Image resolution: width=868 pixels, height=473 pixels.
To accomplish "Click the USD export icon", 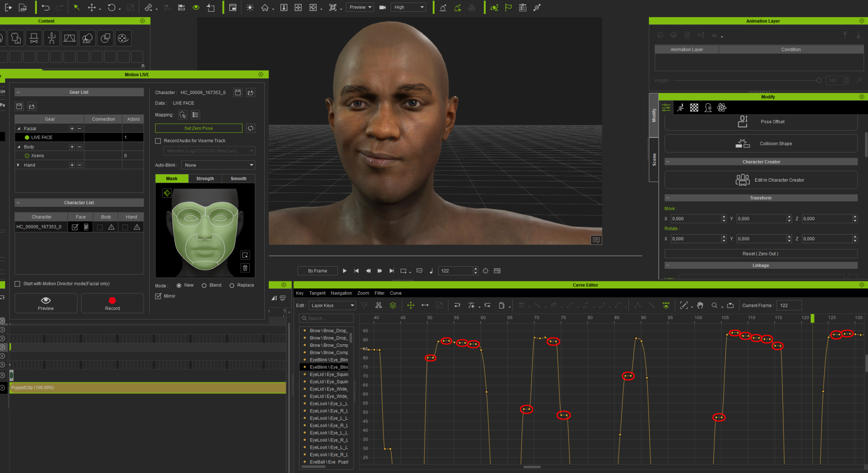I will pyautogui.click(x=23, y=7).
